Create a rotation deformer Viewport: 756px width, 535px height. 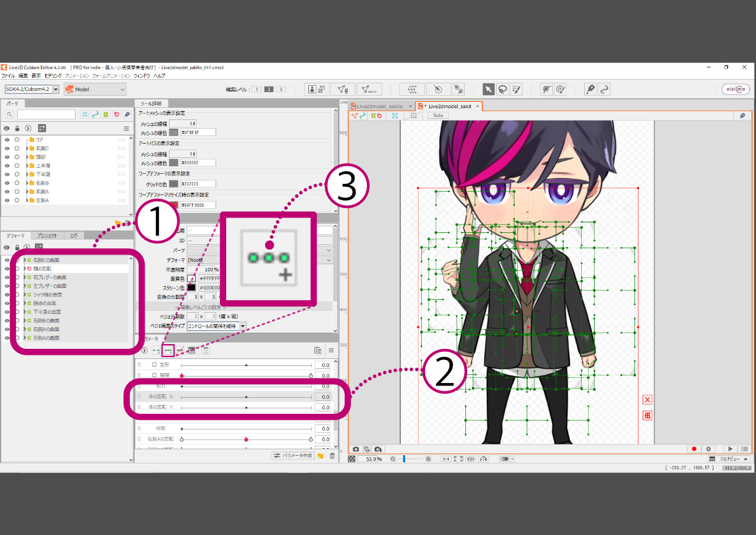pyautogui.click(x=438, y=89)
